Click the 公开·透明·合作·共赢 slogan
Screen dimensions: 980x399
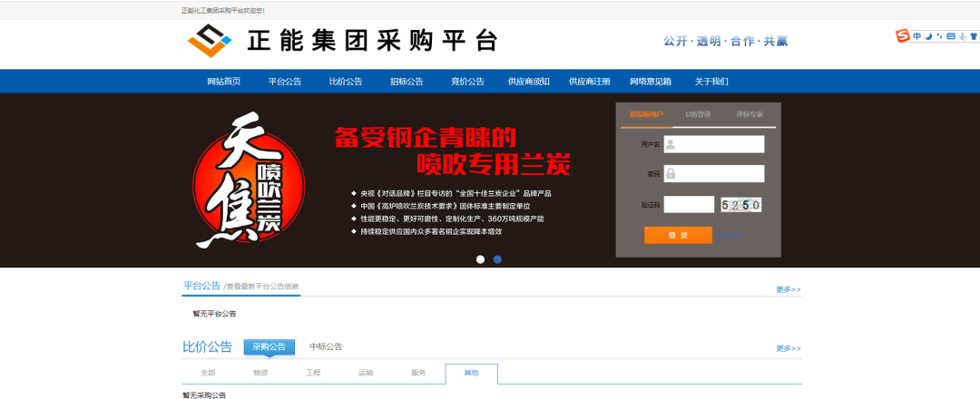tap(726, 41)
